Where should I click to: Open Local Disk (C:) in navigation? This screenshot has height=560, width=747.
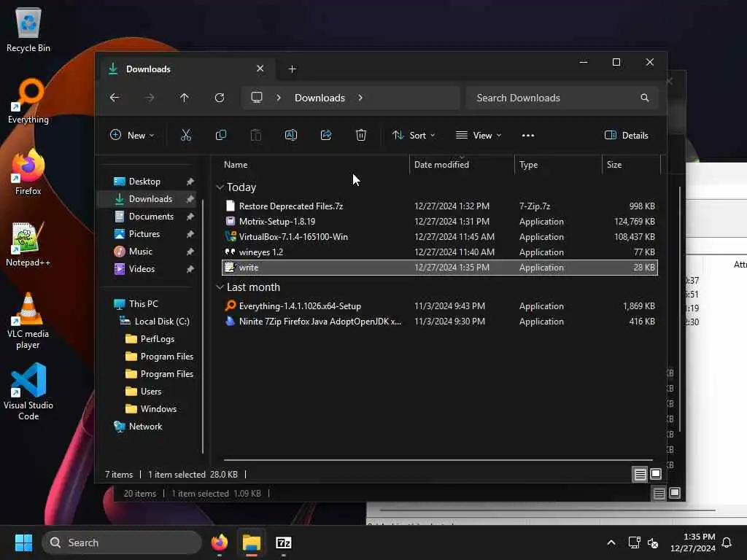pos(161,322)
